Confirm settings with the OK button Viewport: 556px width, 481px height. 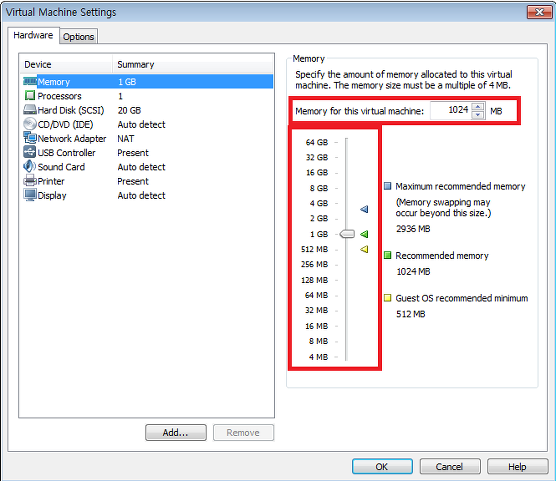pyautogui.click(x=382, y=466)
